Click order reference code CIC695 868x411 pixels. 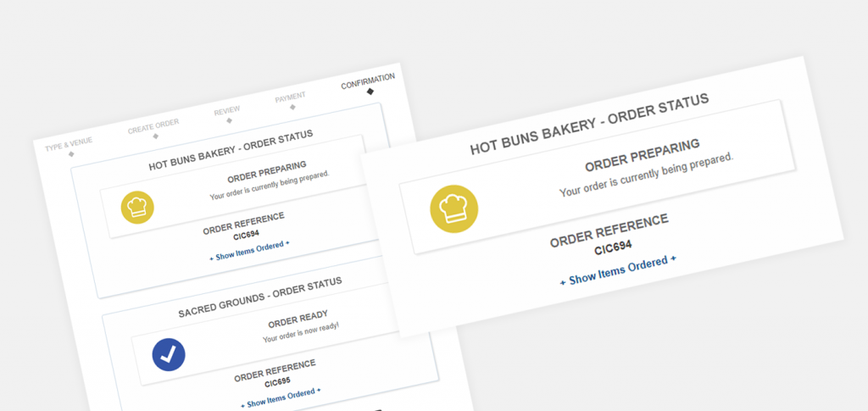277,381
